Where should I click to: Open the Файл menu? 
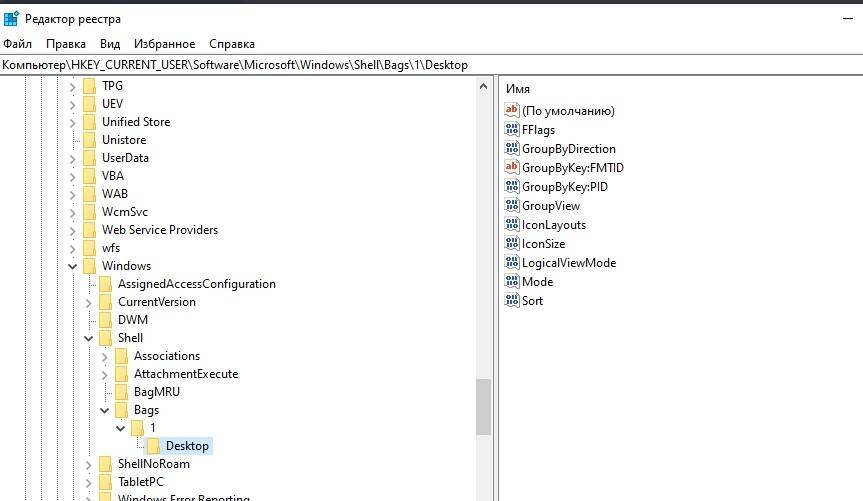point(17,44)
